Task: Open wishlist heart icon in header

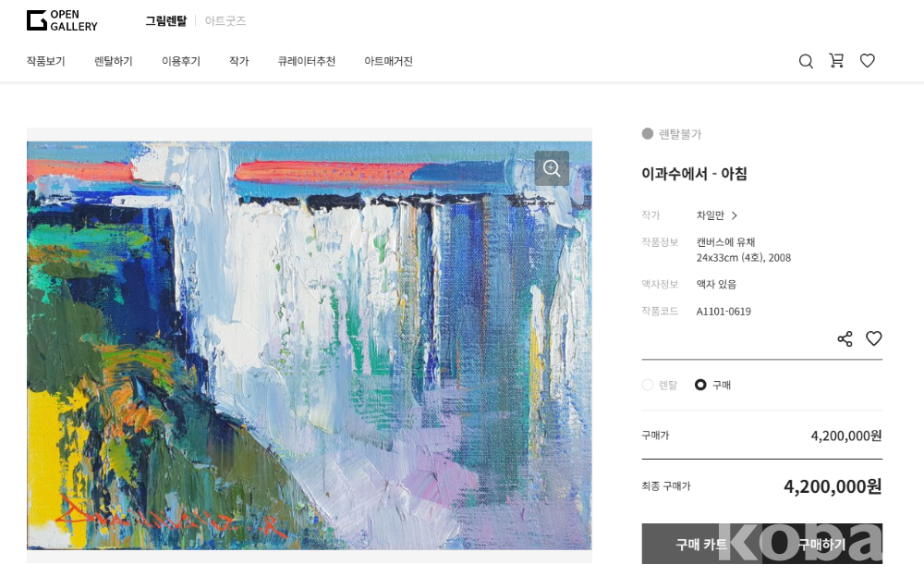Action: click(867, 60)
